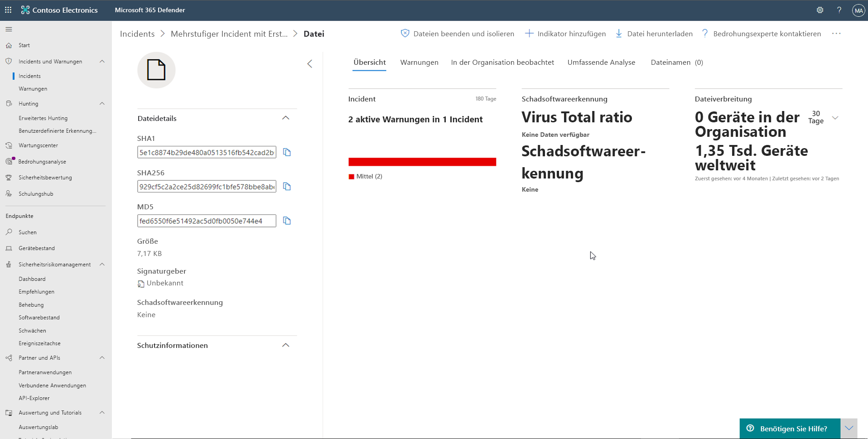Click the Schulungshub icon
Viewport: 868px width, 439px height.
[x=9, y=193]
